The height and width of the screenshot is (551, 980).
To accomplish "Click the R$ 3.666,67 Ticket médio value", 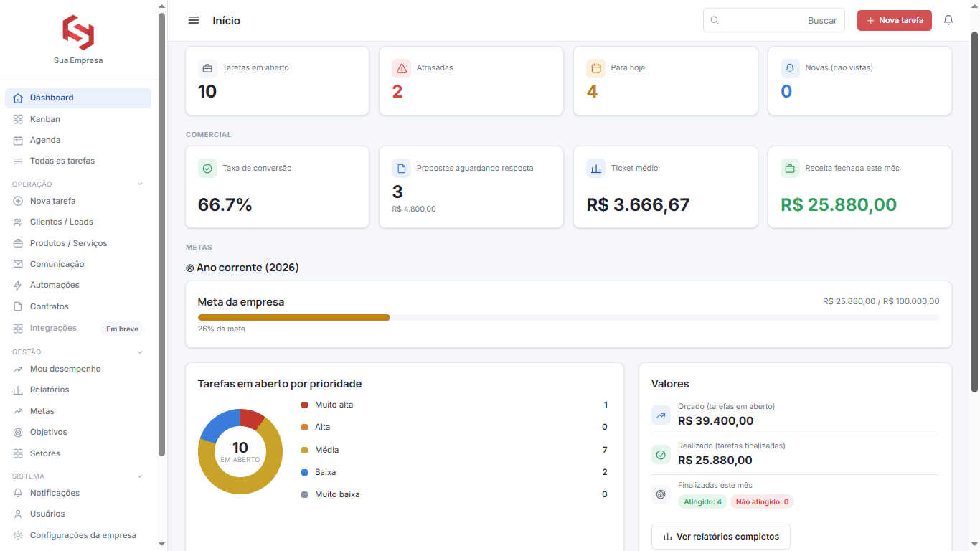I will click(638, 204).
